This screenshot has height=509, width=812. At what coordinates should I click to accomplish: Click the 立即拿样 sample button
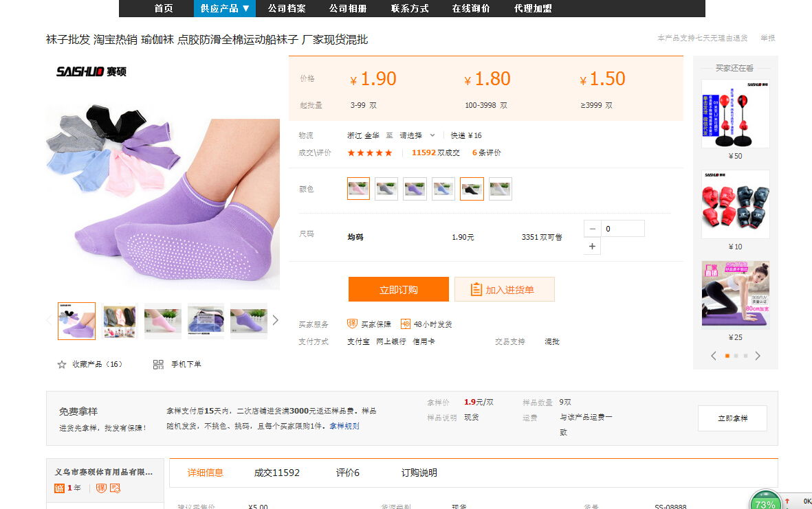[732, 418]
